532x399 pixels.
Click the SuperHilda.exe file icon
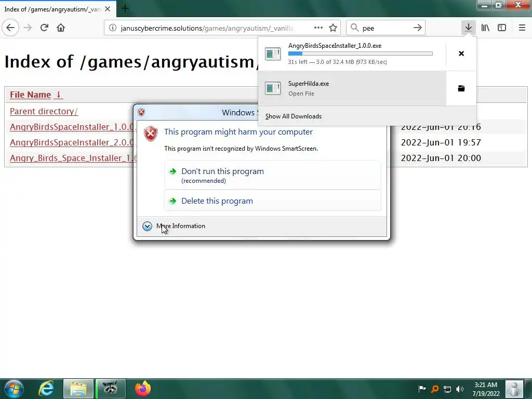click(273, 88)
